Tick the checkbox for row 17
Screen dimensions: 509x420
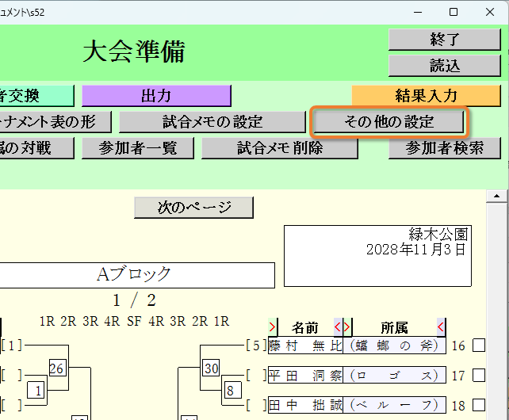click(479, 375)
